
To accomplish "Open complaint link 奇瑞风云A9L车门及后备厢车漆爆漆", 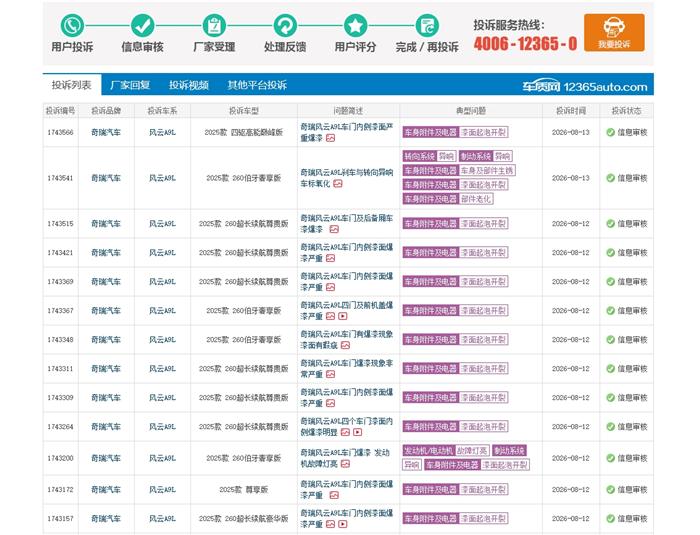I will 346,223.
